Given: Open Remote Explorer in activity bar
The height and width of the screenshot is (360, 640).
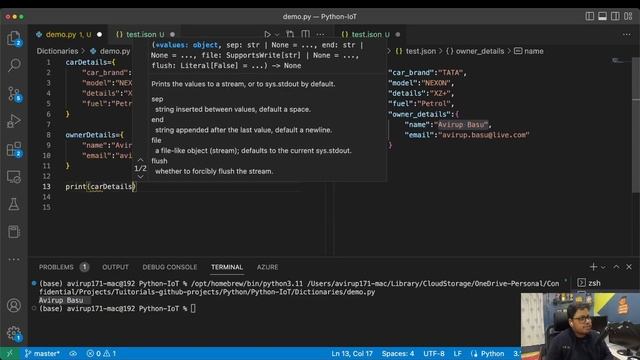Looking at the screenshot, I should point(14,177).
